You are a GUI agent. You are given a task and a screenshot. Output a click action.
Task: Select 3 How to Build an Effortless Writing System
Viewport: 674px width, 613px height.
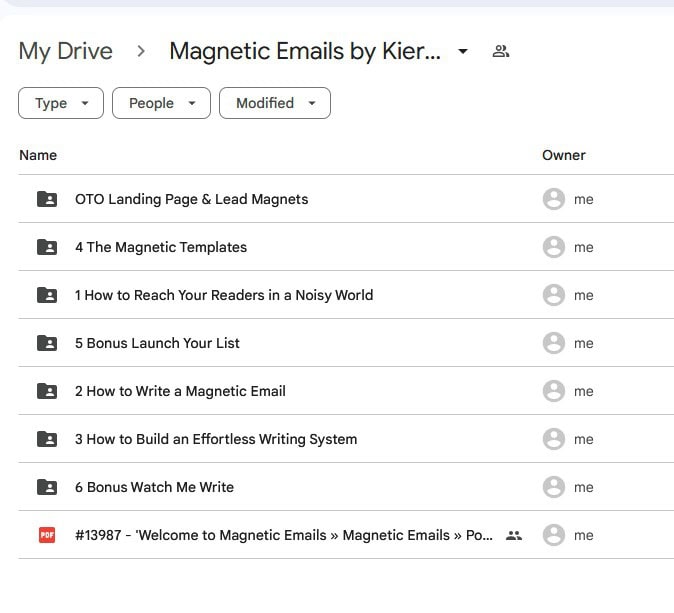pyautogui.click(x=216, y=439)
